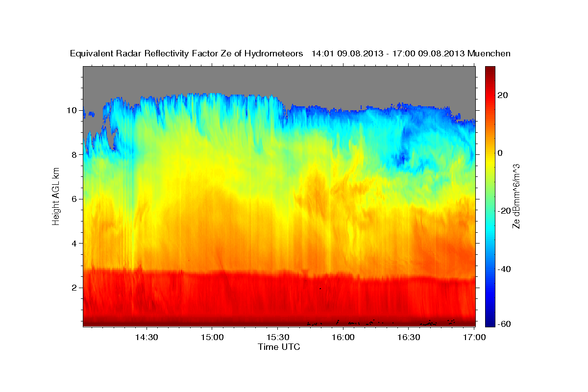Image resolution: width=588 pixels, height=392 pixels.
Task: Click the '15:30' time tick label
Action: click(x=277, y=338)
